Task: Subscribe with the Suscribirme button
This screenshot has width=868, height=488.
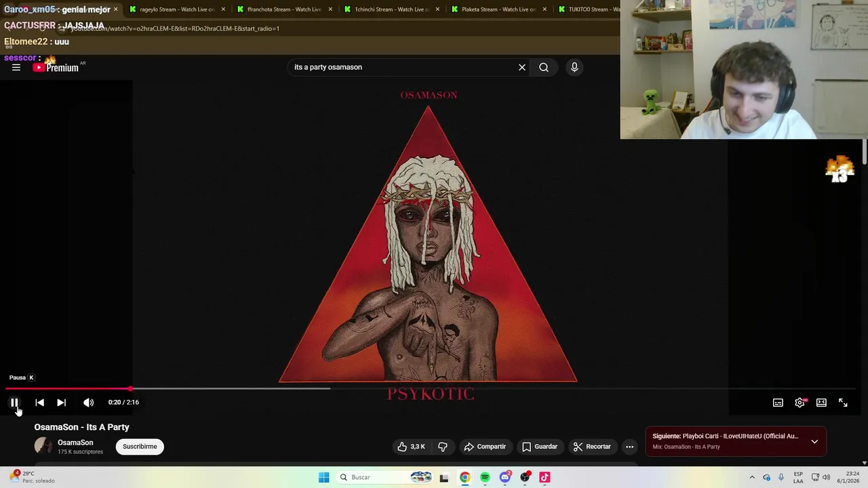Action: click(140, 447)
